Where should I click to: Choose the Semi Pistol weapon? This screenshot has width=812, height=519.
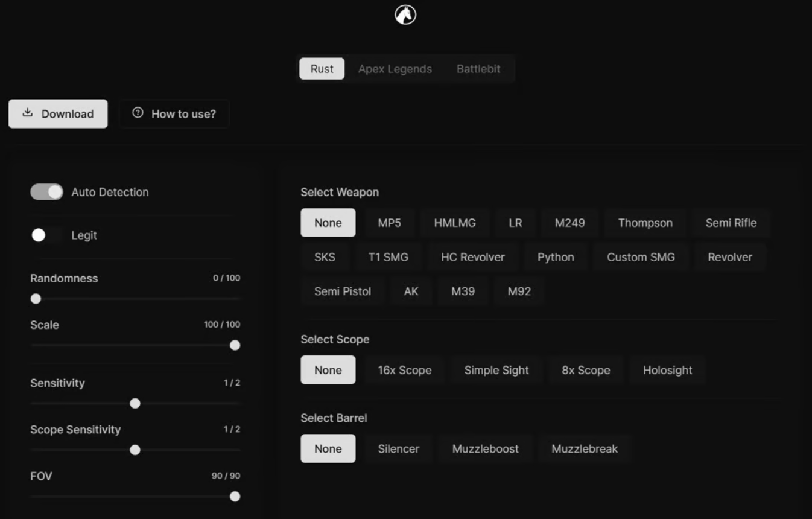[343, 291]
